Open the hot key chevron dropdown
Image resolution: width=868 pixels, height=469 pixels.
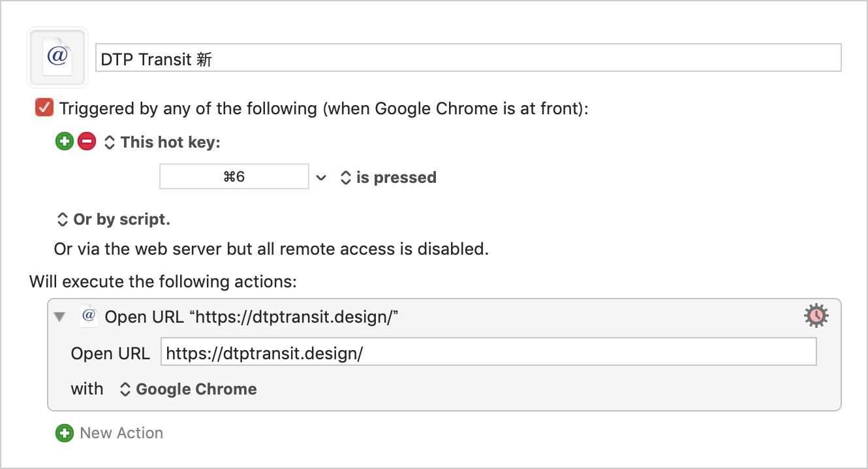[x=320, y=178]
